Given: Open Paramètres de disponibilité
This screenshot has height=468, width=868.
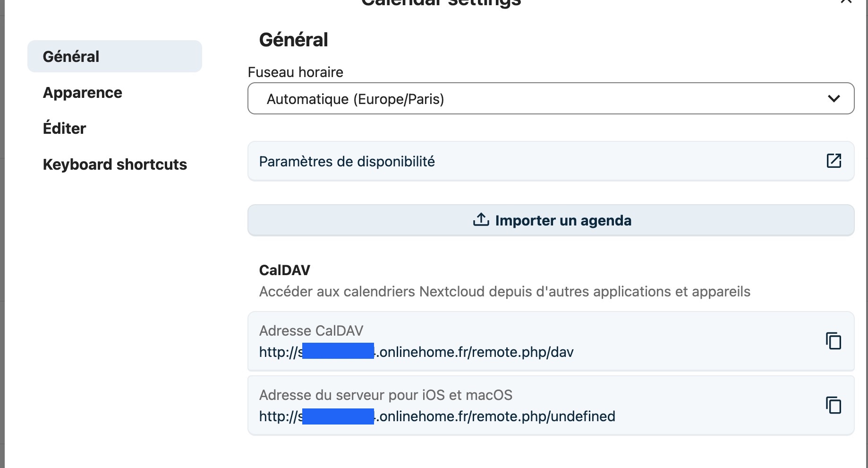Looking at the screenshot, I should (x=347, y=162).
